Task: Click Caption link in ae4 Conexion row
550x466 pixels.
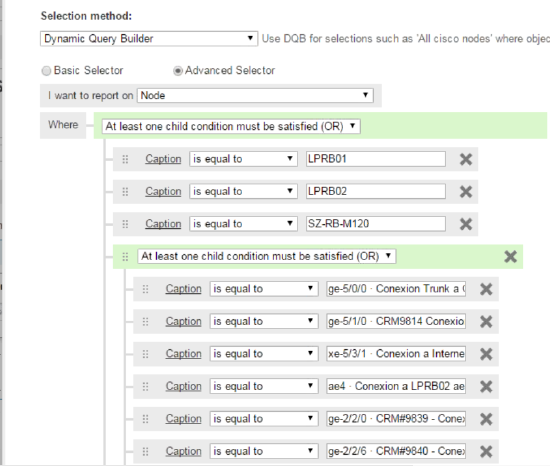Action: pos(183,386)
